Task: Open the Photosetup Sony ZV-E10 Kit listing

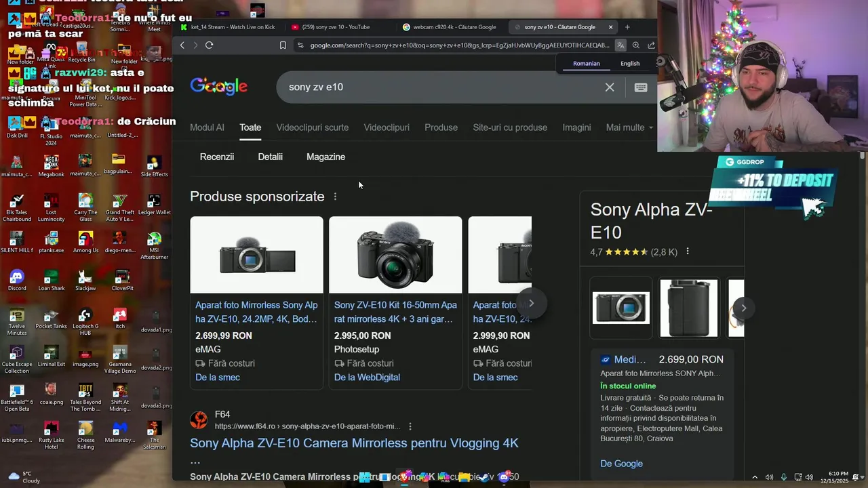Action: (395, 303)
